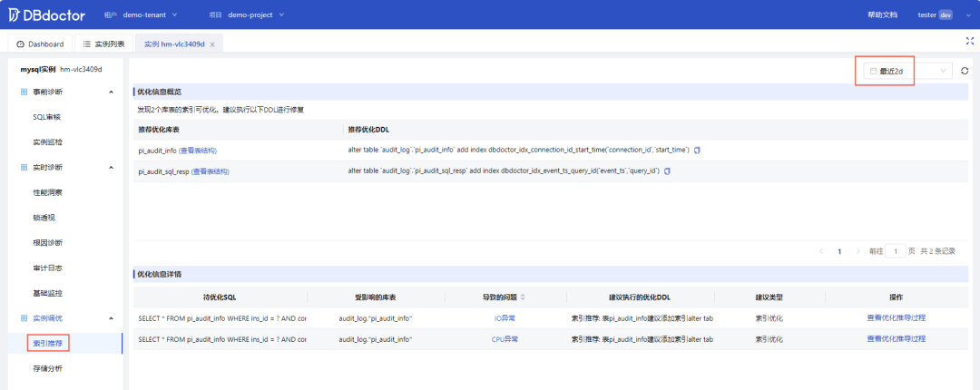
Task: Open 实例巡检 in the sidebar
Action: (x=47, y=141)
